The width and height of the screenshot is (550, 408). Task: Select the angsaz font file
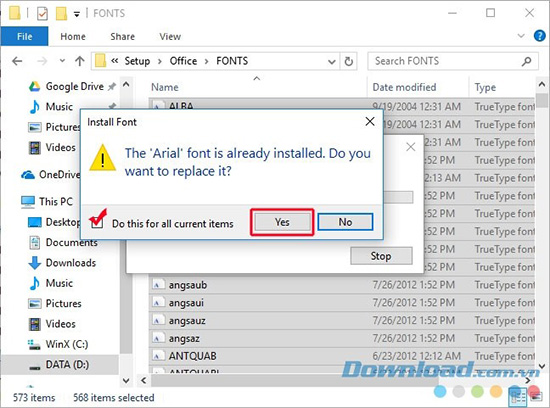tap(342, 339)
